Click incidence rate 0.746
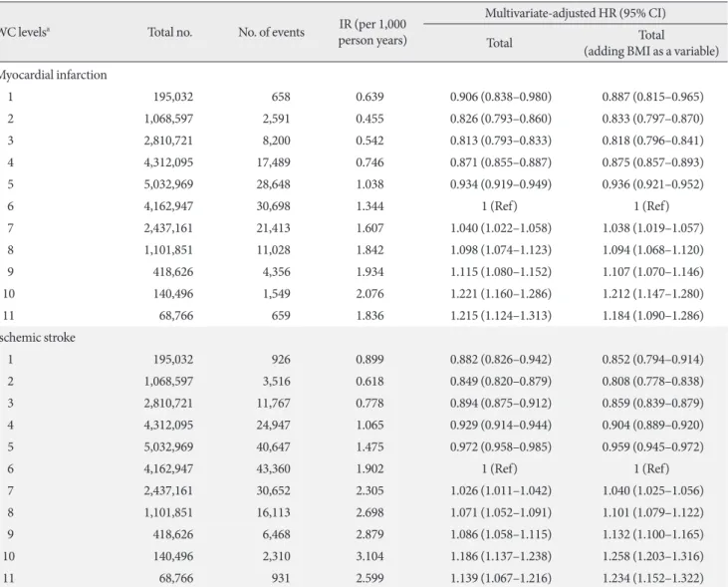Viewport: 728px width, 587px height. 370,162
